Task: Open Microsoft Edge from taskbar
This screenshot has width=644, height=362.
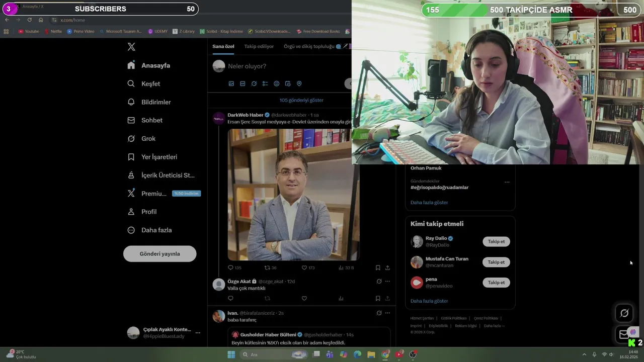Action: 357,354
